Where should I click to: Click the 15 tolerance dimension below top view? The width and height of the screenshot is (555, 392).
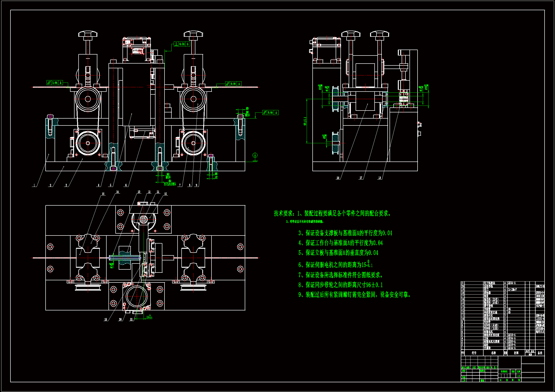pos(149,317)
